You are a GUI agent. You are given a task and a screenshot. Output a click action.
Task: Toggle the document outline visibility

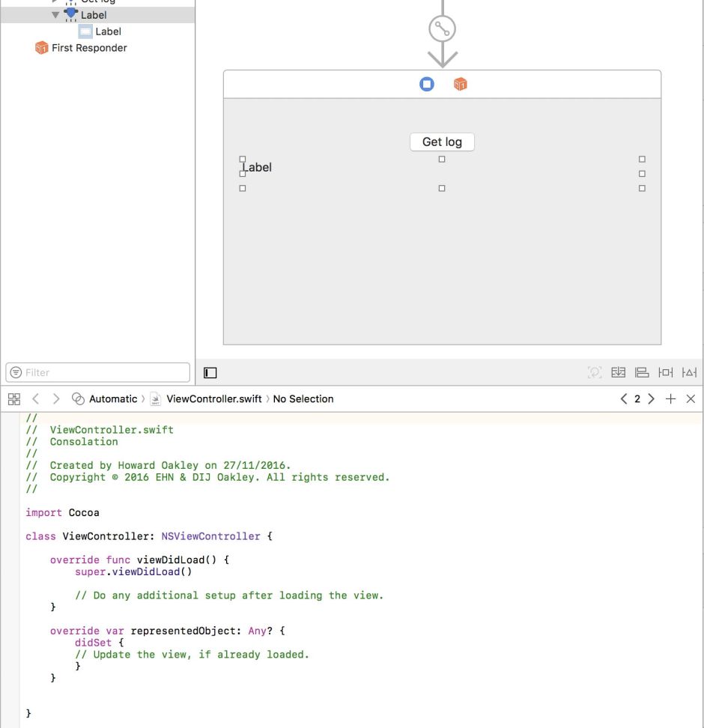[210, 372]
